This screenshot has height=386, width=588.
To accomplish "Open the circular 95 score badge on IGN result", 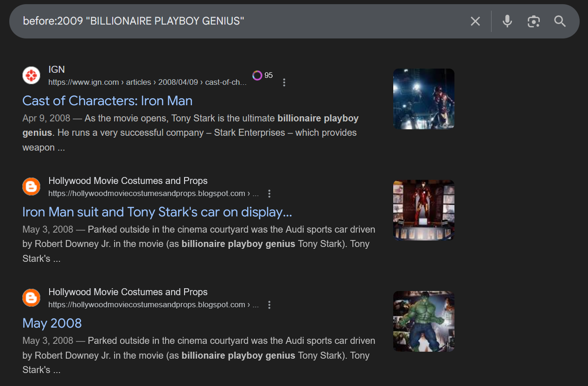I will coord(262,75).
